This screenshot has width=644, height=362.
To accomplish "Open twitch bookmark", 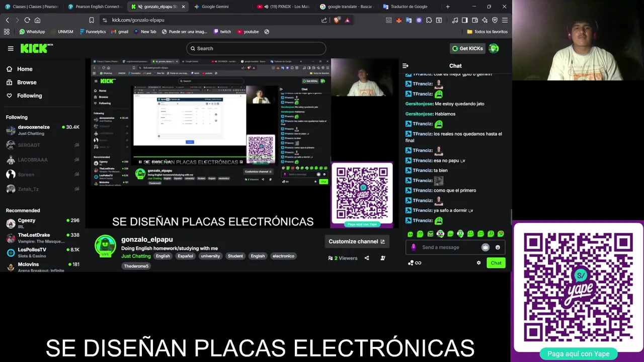I will click(222, 32).
